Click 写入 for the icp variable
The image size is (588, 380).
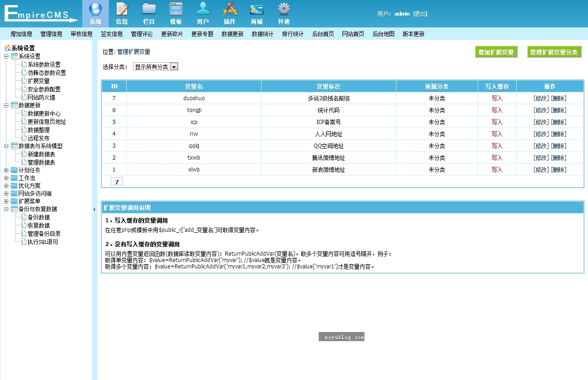click(497, 122)
